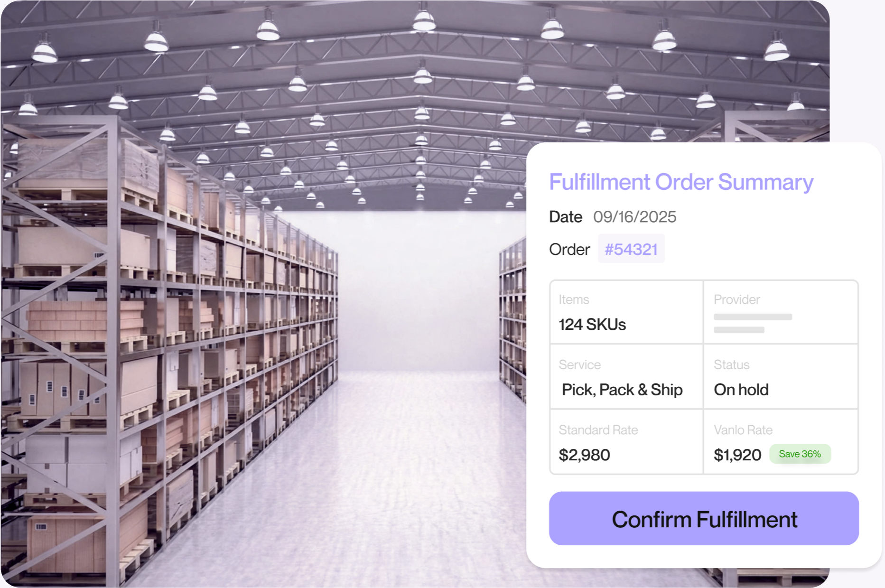Viewport: 885px width, 588px height.
Task: Click the Save 36% badge
Action: pyautogui.click(x=800, y=454)
